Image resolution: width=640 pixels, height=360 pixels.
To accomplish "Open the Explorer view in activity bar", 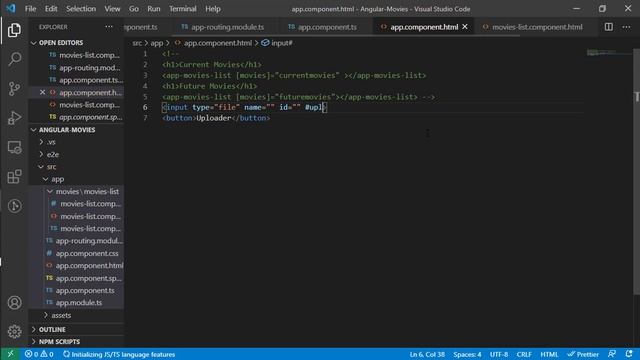I will point(14,30).
